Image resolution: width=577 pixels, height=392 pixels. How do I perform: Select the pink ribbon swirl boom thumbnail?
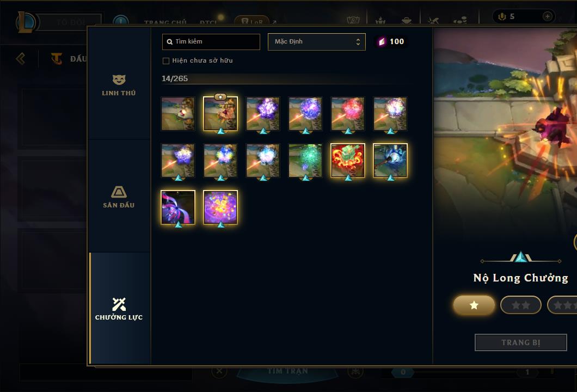[178, 207]
